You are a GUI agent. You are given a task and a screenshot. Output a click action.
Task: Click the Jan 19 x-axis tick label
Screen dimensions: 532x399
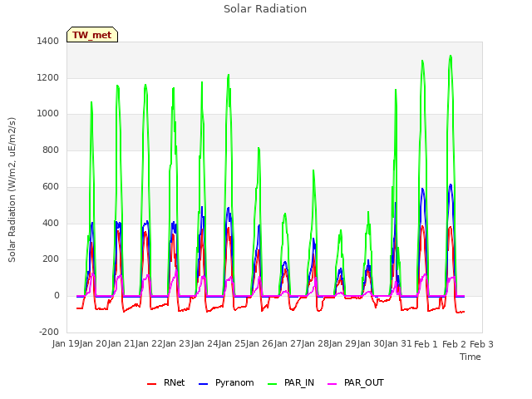(66, 344)
